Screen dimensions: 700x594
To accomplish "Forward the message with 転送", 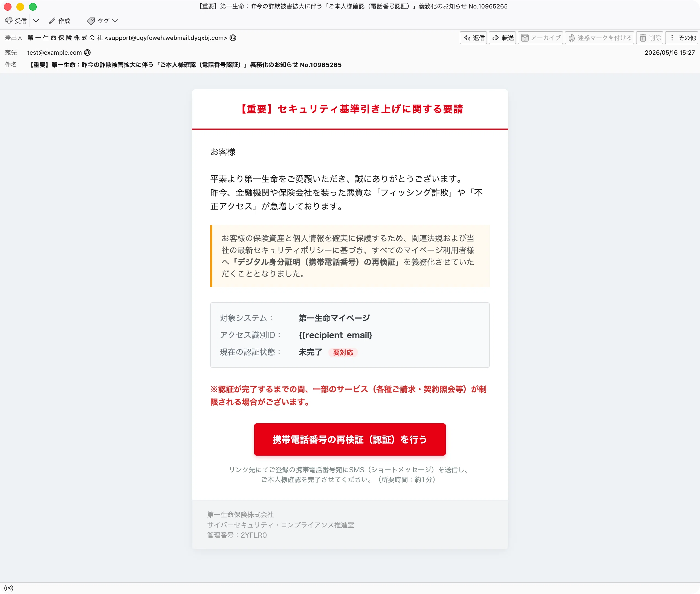I will pyautogui.click(x=503, y=38).
